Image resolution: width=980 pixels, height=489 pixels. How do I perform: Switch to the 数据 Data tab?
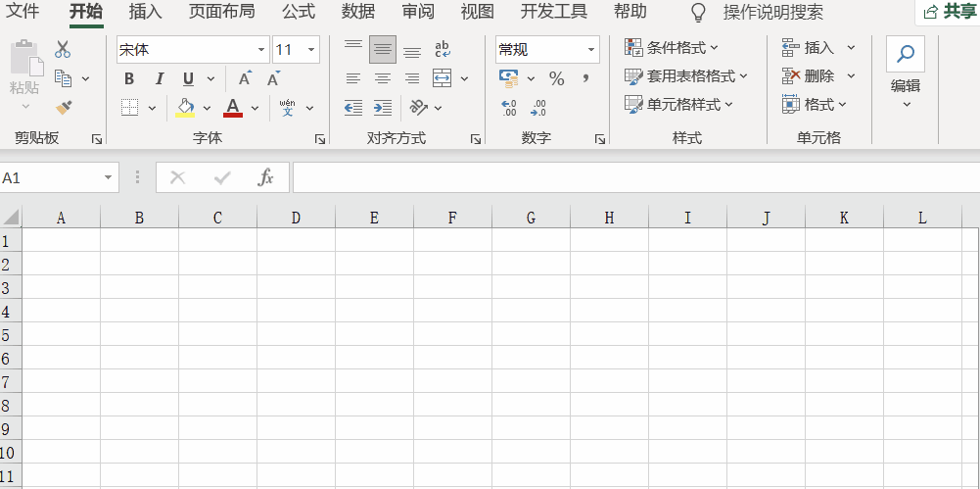coord(358,11)
